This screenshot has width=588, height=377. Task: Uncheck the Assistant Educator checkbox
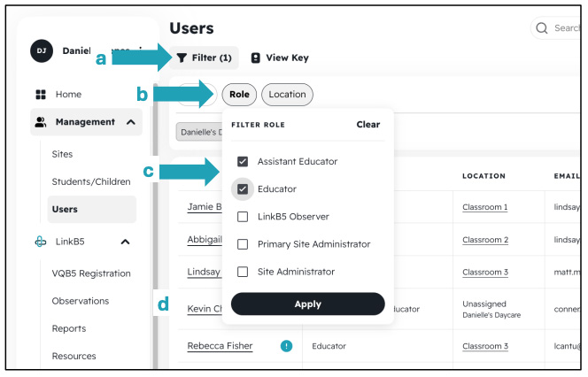tap(243, 162)
